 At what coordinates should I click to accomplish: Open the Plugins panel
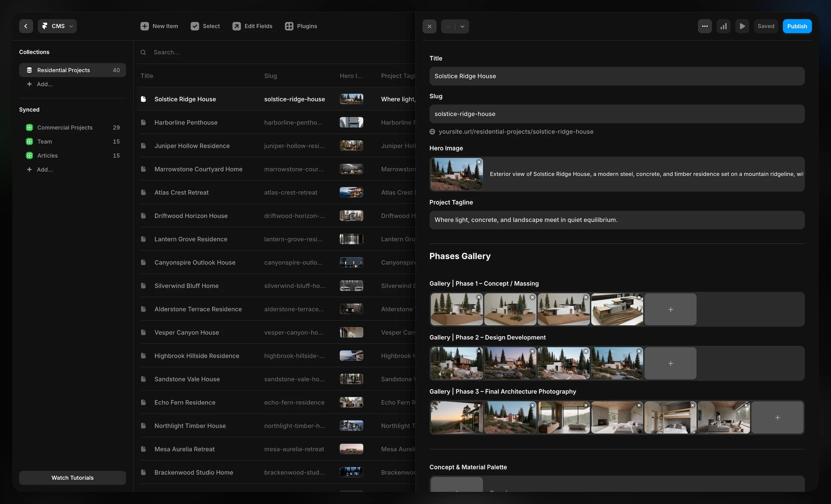(x=300, y=26)
